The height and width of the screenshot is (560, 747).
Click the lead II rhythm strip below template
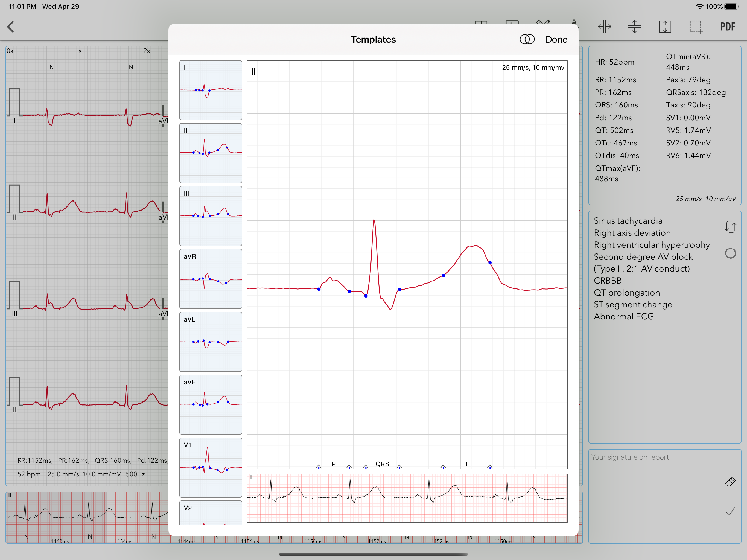(407, 498)
